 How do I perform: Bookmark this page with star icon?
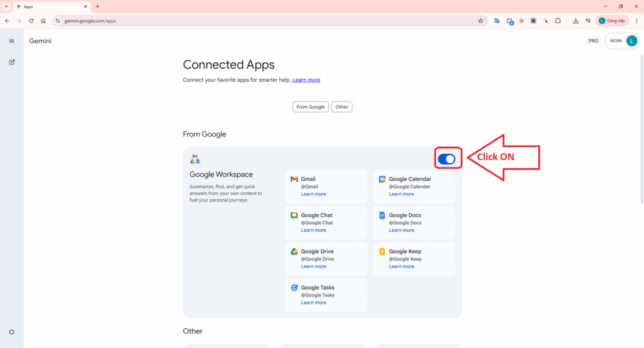click(x=480, y=21)
